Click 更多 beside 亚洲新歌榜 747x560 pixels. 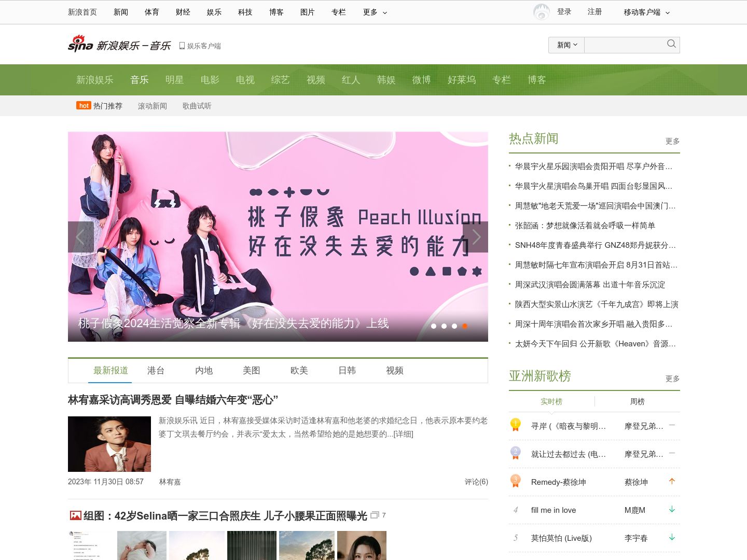(x=673, y=379)
